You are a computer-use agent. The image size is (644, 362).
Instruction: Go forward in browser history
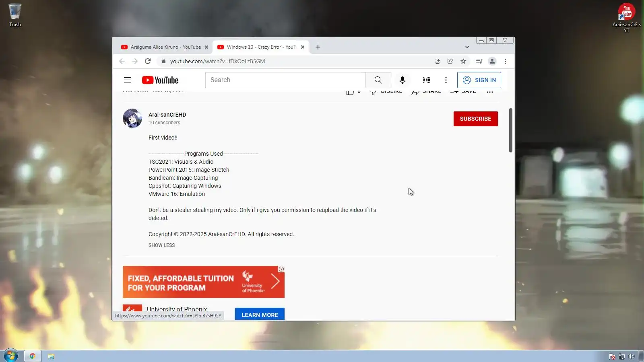click(x=135, y=61)
